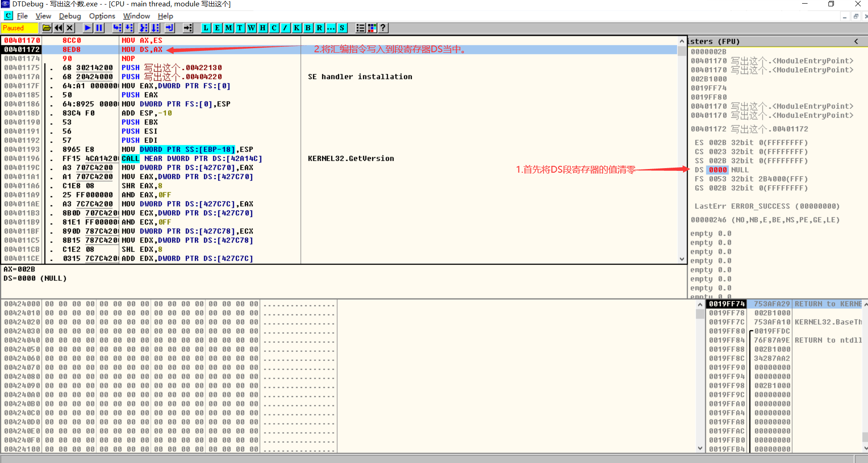Click the DS register value 0000
This screenshot has height=463, width=868.
point(718,170)
